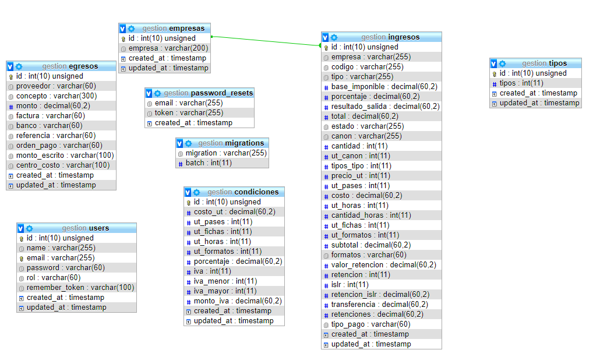Collapse the ingresos table with its V toggle
Screen dimensions: 600x364
[x=325, y=37]
